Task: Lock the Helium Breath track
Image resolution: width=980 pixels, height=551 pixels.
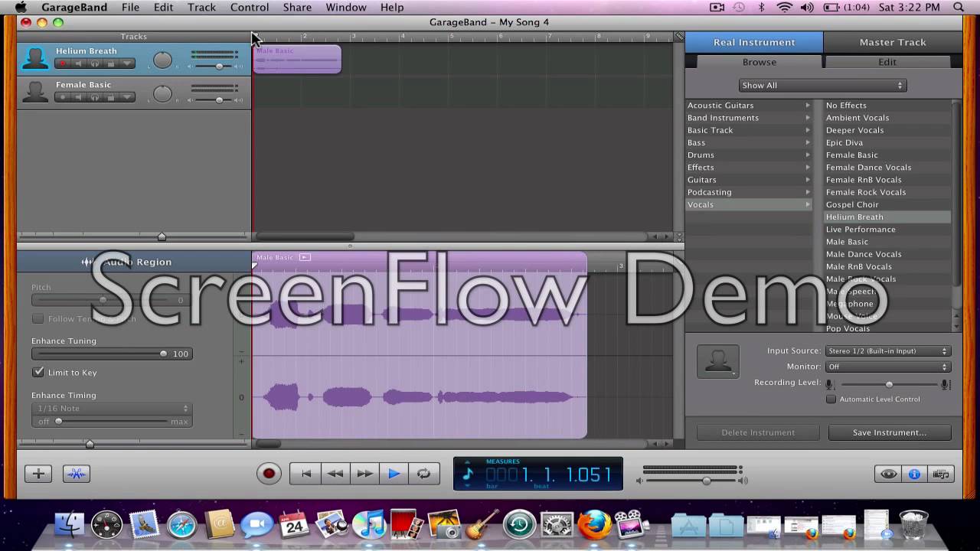Action: click(x=111, y=64)
